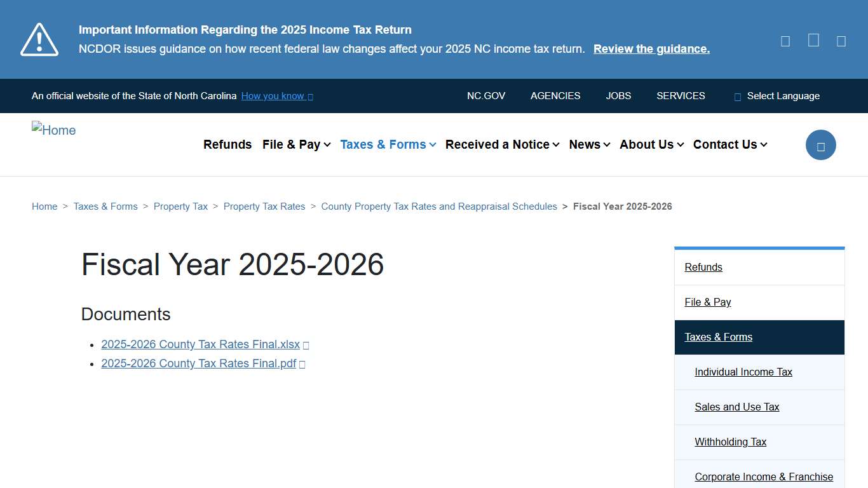Click external link icon after the pdf file
The height and width of the screenshot is (488, 868).
coord(302,363)
